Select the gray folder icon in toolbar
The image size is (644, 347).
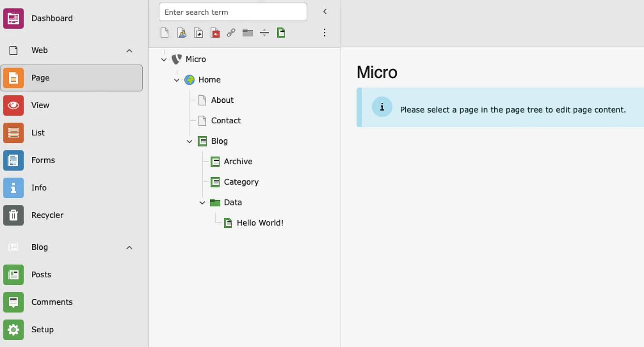coord(248,33)
